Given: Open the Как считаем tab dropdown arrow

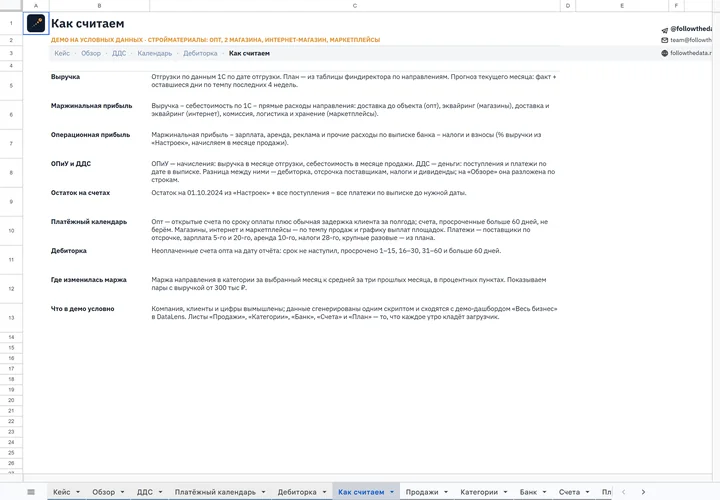Looking at the screenshot, I should (x=392, y=492).
